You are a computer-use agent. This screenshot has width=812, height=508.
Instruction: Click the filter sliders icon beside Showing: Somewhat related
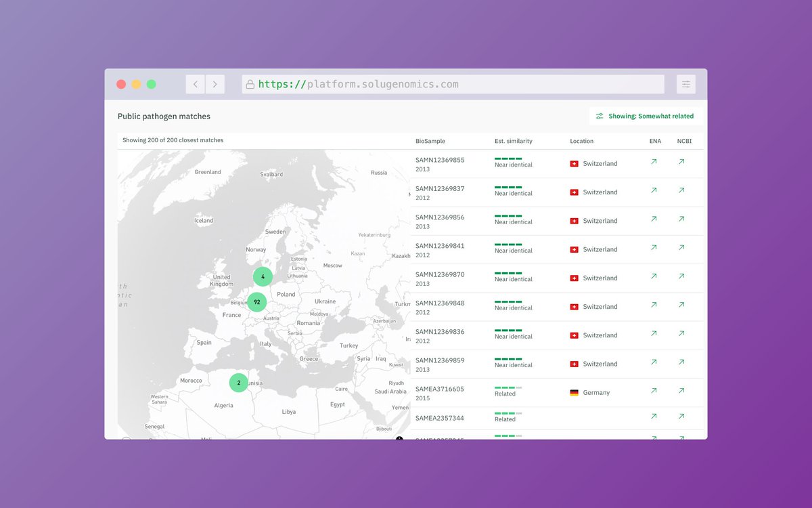[x=600, y=116]
